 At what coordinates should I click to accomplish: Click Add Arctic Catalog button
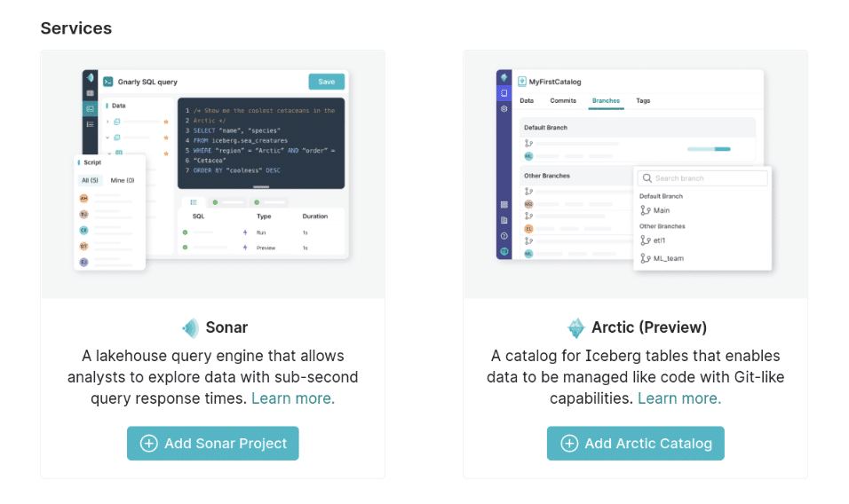(636, 444)
